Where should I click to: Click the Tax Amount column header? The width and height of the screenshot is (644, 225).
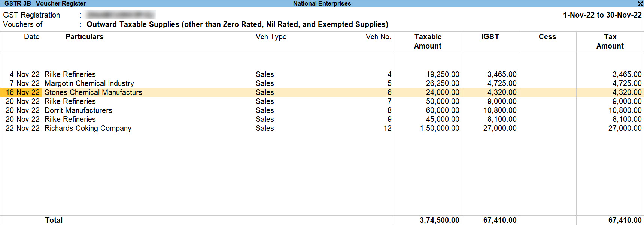[x=610, y=41]
